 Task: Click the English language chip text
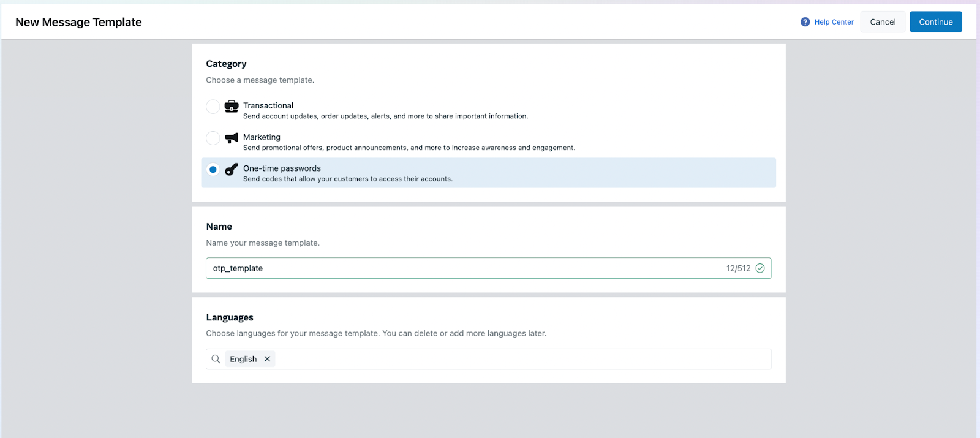(243, 359)
